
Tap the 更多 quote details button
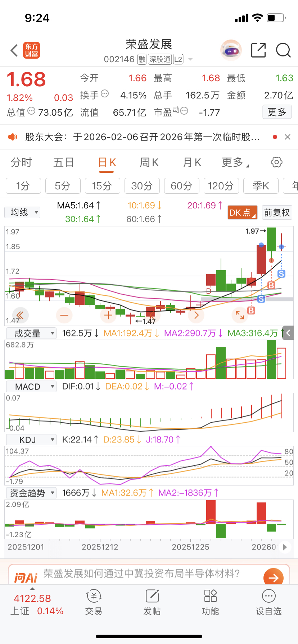[277, 112]
